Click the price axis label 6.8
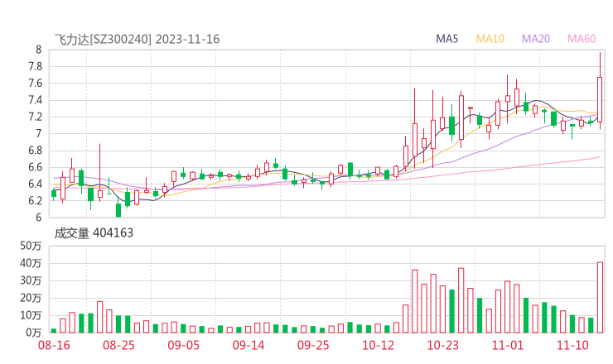The image size is (613, 364). click(x=35, y=151)
